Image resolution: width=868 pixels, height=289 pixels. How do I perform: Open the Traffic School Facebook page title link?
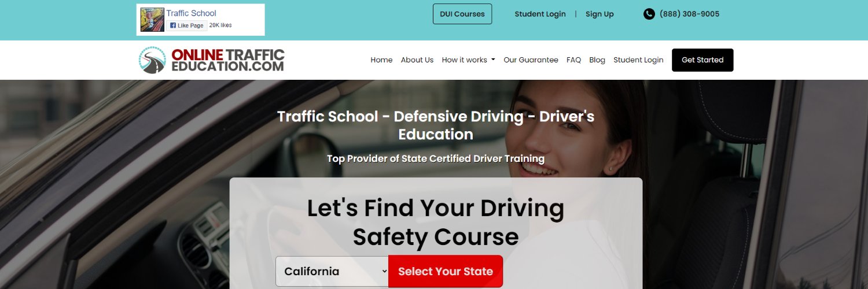pos(191,13)
